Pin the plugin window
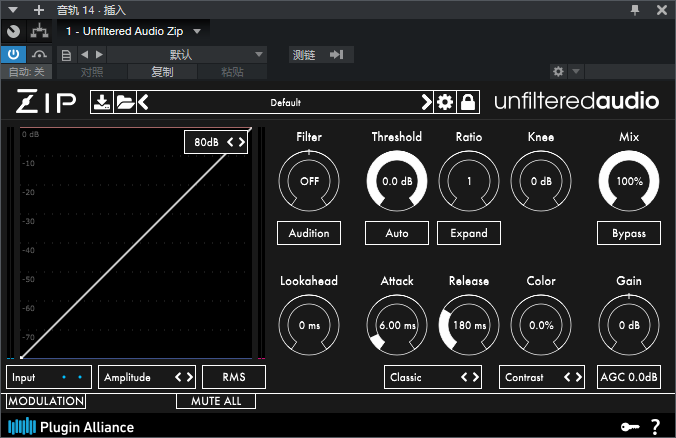 (x=635, y=9)
